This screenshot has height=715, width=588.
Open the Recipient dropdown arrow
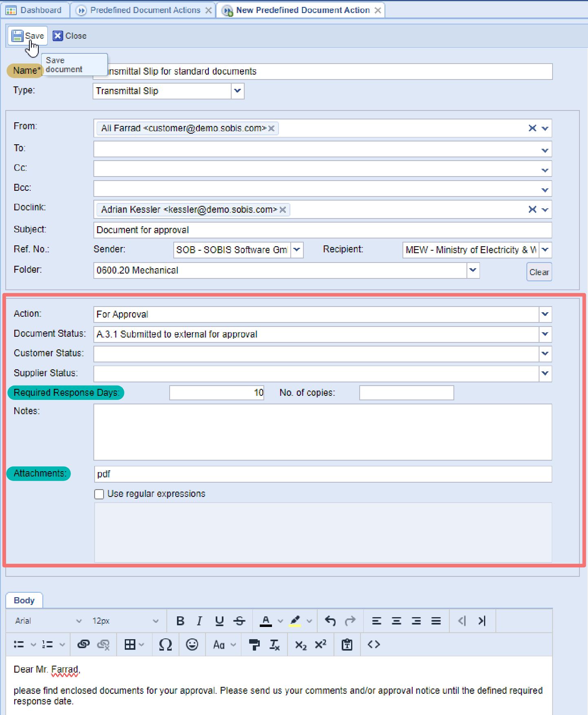pyautogui.click(x=545, y=249)
